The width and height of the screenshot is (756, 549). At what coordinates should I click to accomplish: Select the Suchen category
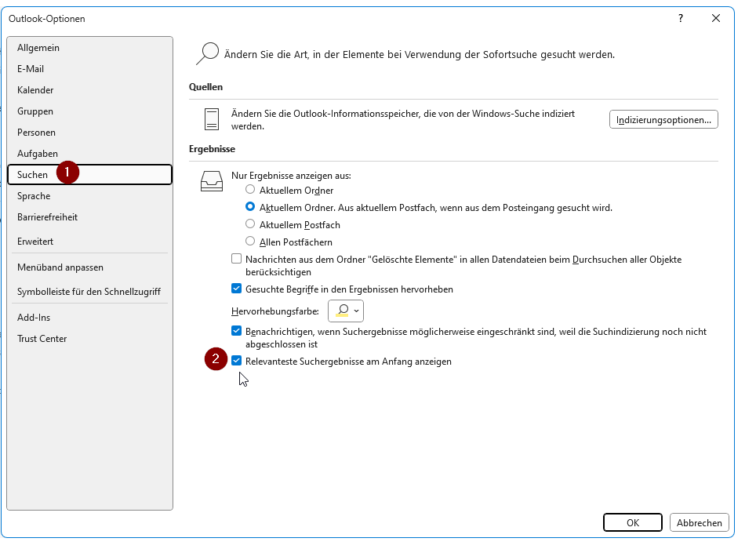[89, 174]
